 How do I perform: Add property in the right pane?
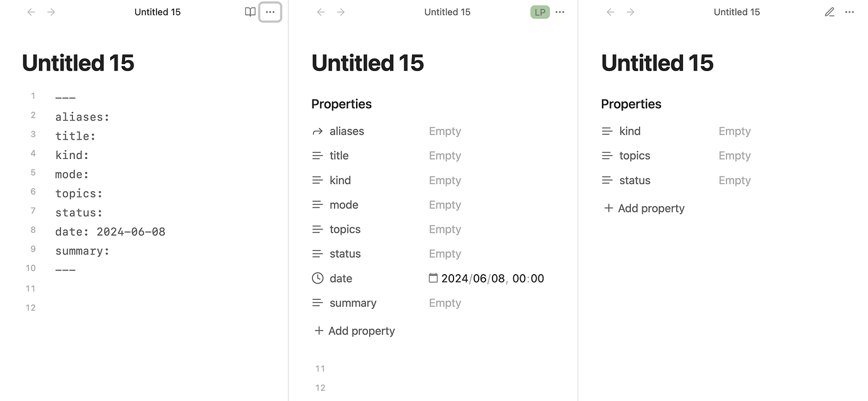coord(644,209)
